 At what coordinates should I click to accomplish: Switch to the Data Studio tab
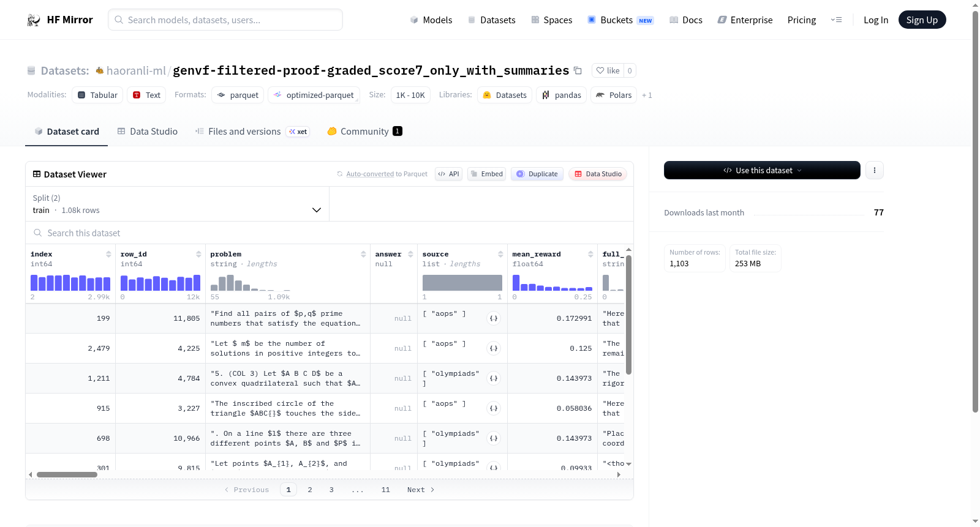(148, 131)
